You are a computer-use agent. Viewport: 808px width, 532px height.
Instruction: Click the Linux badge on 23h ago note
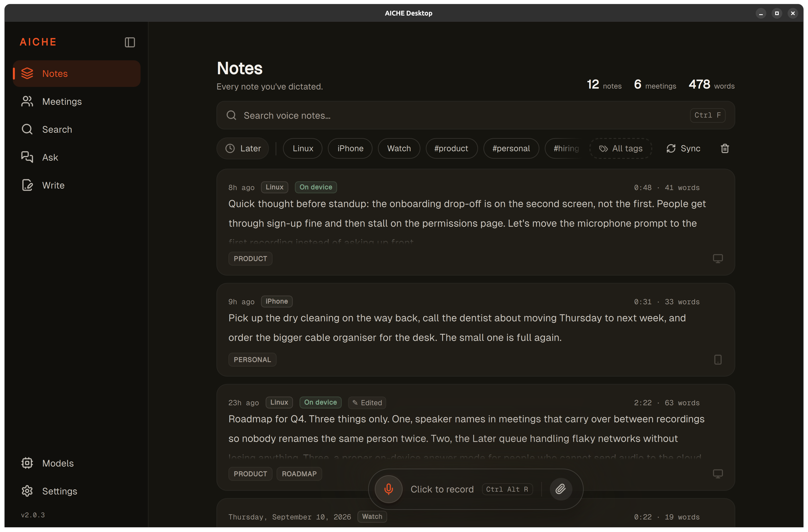(279, 402)
